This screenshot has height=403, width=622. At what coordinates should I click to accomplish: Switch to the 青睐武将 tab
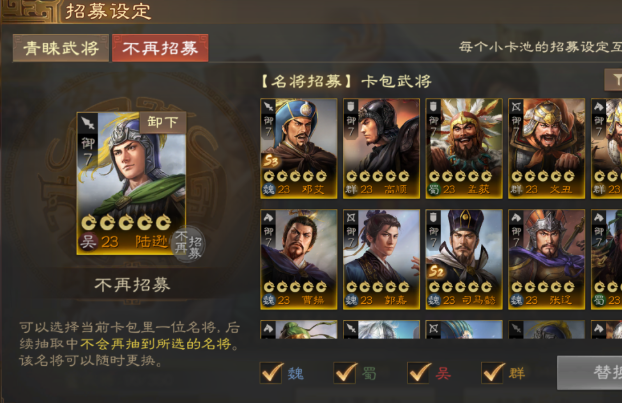pyautogui.click(x=61, y=48)
